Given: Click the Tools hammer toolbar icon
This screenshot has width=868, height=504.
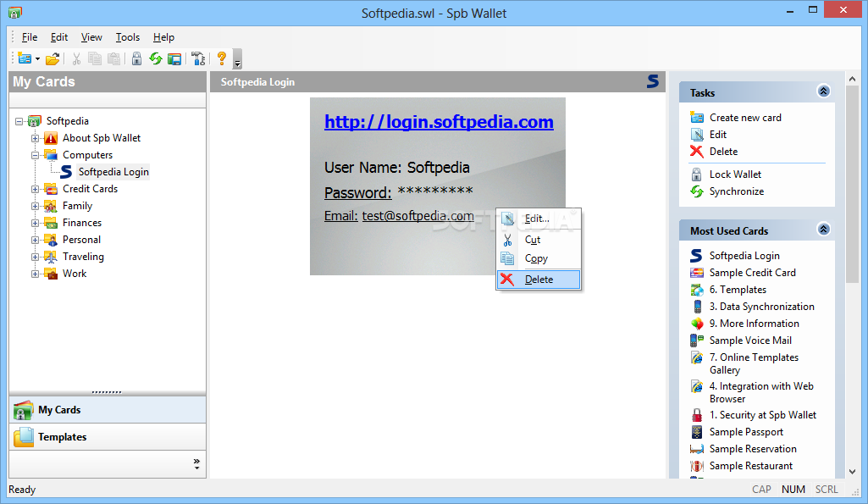Looking at the screenshot, I should tap(197, 58).
